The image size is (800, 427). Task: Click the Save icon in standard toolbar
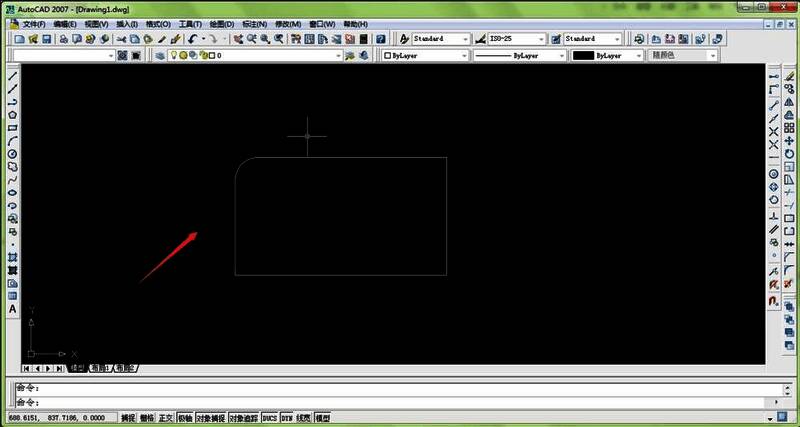[47, 39]
